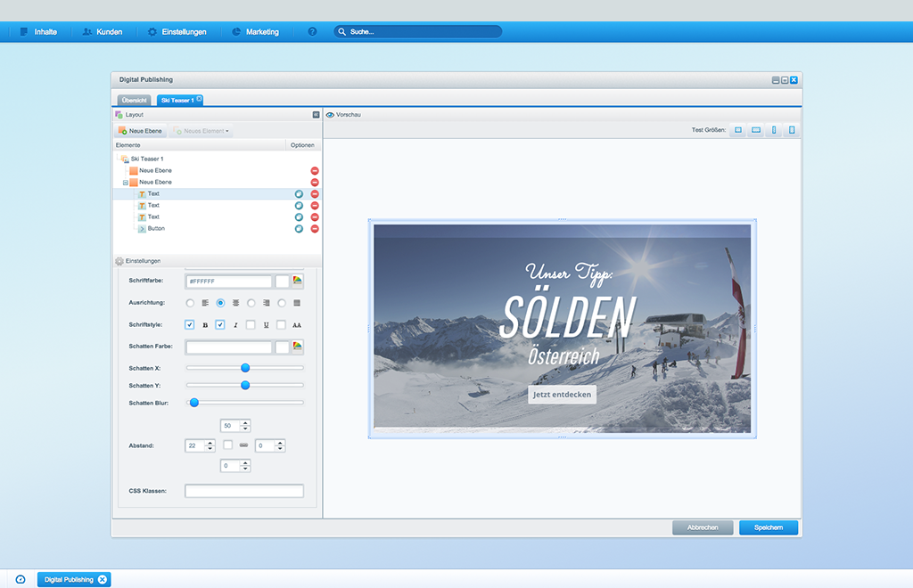Image resolution: width=913 pixels, height=588 pixels.
Task: Decrease the Abstand value 50 stepper
Action: click(x=245, y=429)
